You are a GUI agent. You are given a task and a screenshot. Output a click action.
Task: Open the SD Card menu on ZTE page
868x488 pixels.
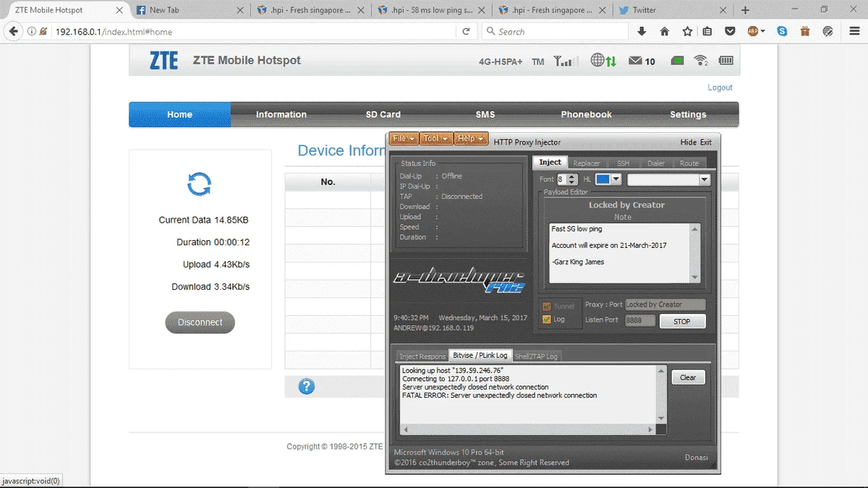pyautogui.click(x=383, y=114)
